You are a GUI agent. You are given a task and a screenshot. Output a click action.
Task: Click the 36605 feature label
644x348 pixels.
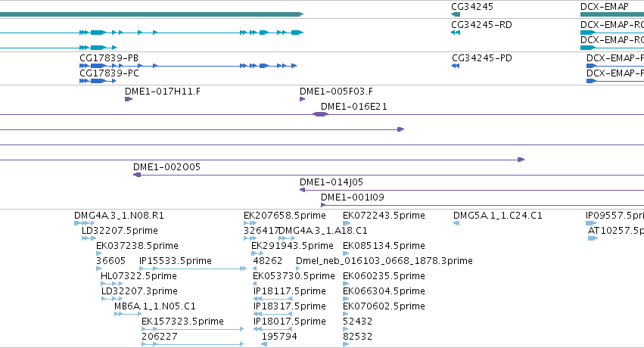(x=111, y=261)
